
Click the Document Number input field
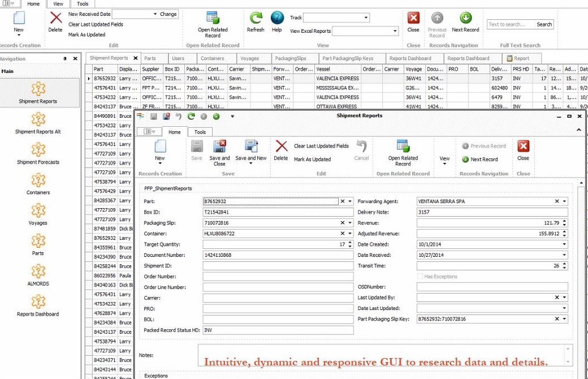tap(278, 255)
